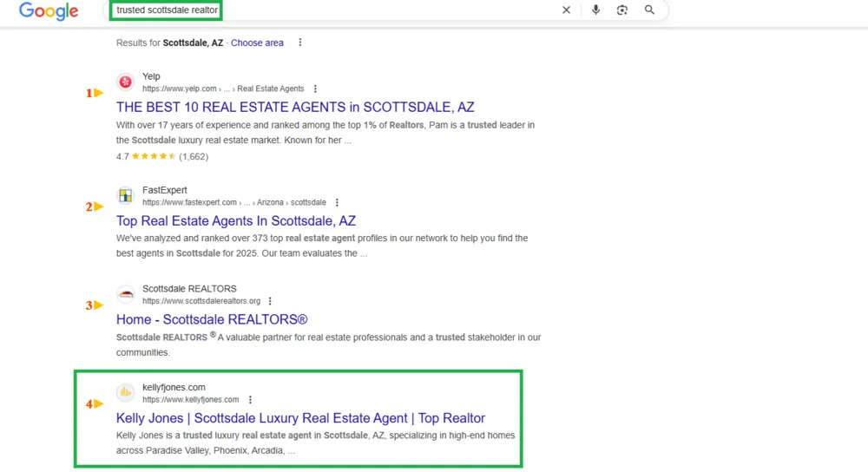Start voice search with microphone icon
Screen dimensions: 868x472
coord(595,10)
